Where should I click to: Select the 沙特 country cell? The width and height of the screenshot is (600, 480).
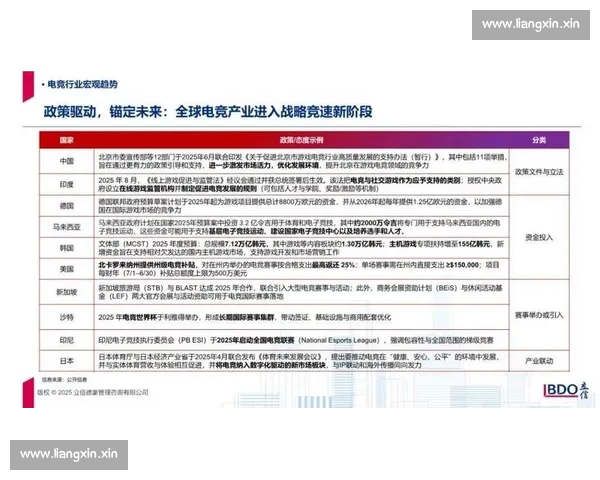(67, 317)
